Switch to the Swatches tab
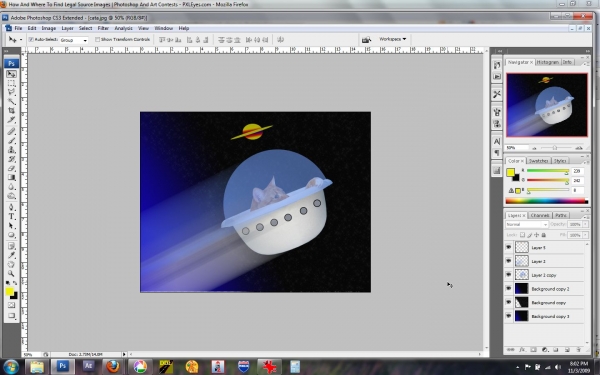The height and width of the screenshot is (375, 600). [538, 161]
